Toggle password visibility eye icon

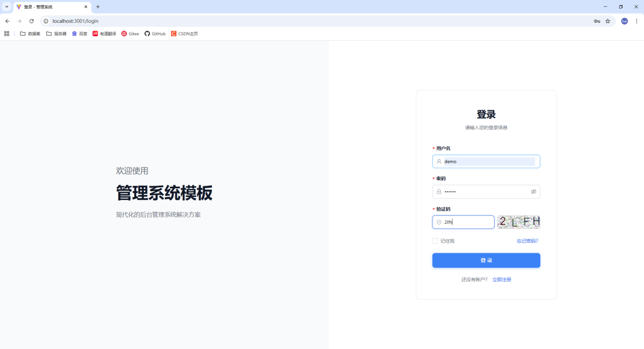pyautogui.click(x=534, y=192)
